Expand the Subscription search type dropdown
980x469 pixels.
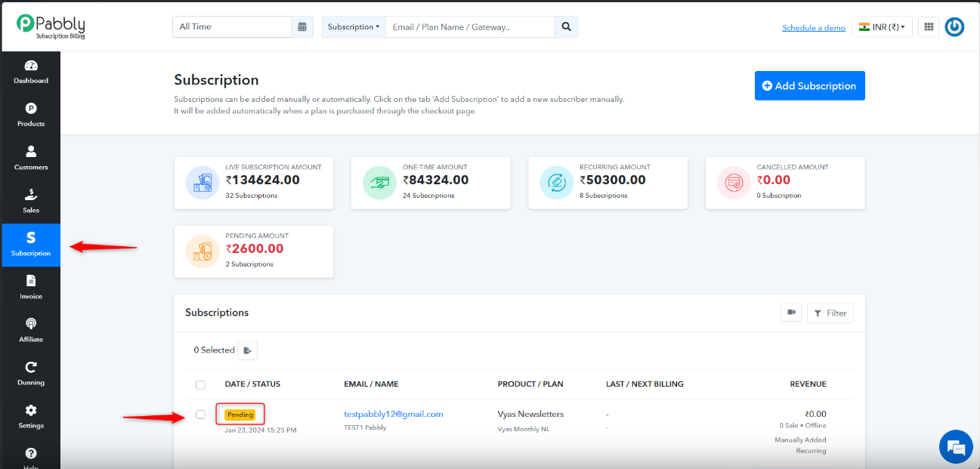coord(354,26)
